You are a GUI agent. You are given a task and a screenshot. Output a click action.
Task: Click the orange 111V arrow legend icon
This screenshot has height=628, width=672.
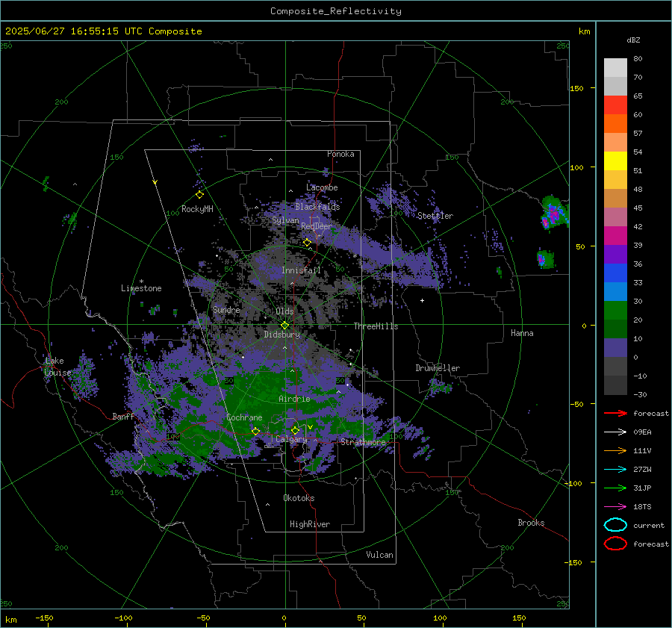615,450
